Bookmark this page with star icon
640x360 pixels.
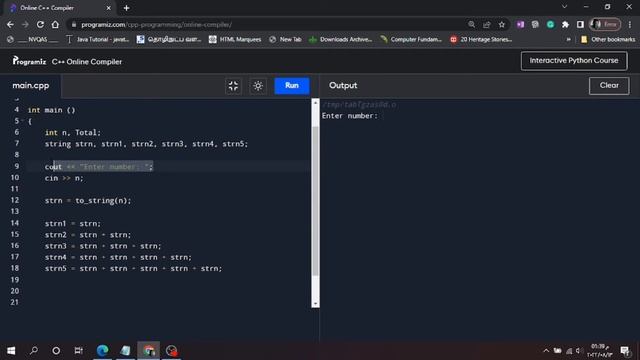point(502,24)
